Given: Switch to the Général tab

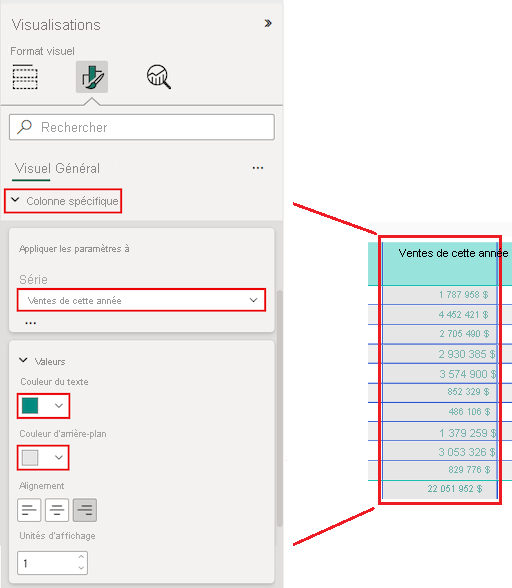Looking at the screenshot, I should [77, 168].
